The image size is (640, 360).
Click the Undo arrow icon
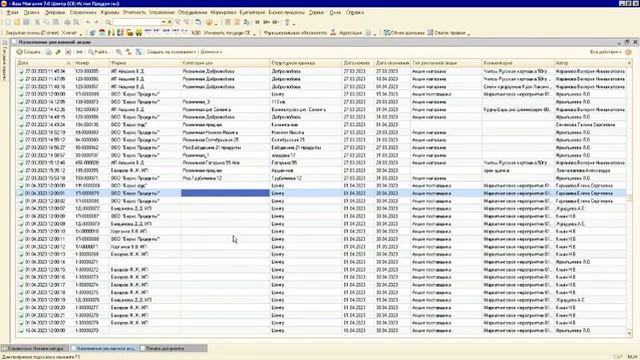88,22
